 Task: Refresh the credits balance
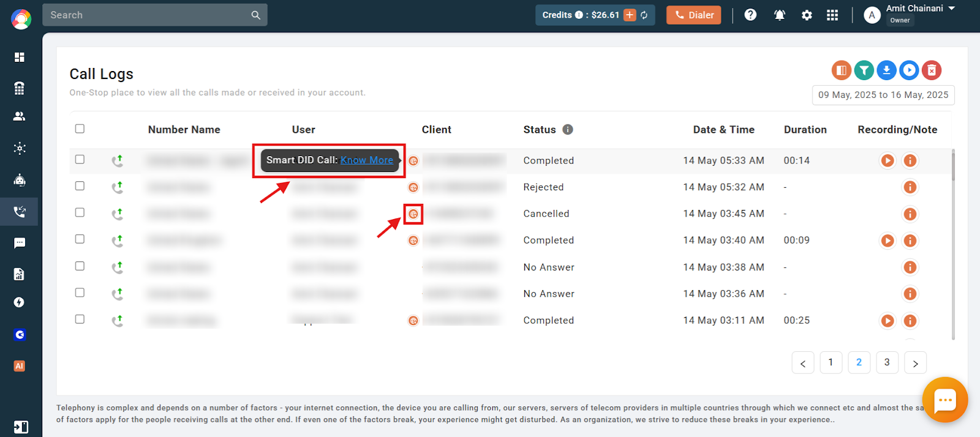tap(644, 15)
